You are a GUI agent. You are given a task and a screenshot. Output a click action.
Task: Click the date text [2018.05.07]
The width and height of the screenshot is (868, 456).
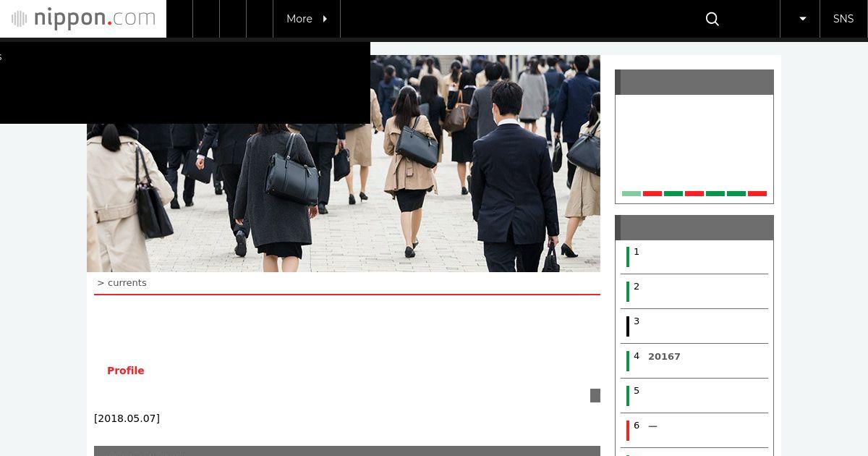click(127, 418)
